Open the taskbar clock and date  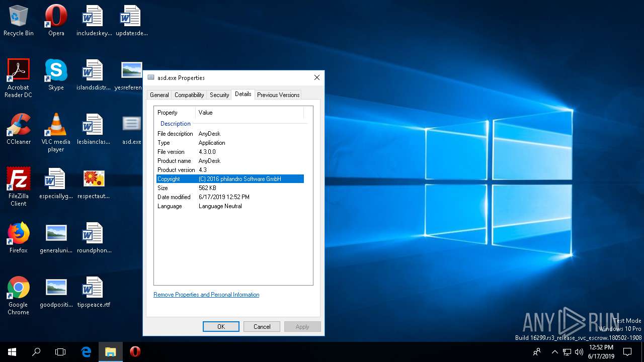[601, 352]
